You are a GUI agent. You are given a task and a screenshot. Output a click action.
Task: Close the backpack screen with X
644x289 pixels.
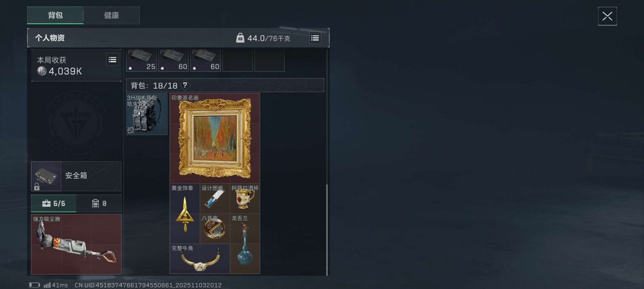tap(607, 17)
